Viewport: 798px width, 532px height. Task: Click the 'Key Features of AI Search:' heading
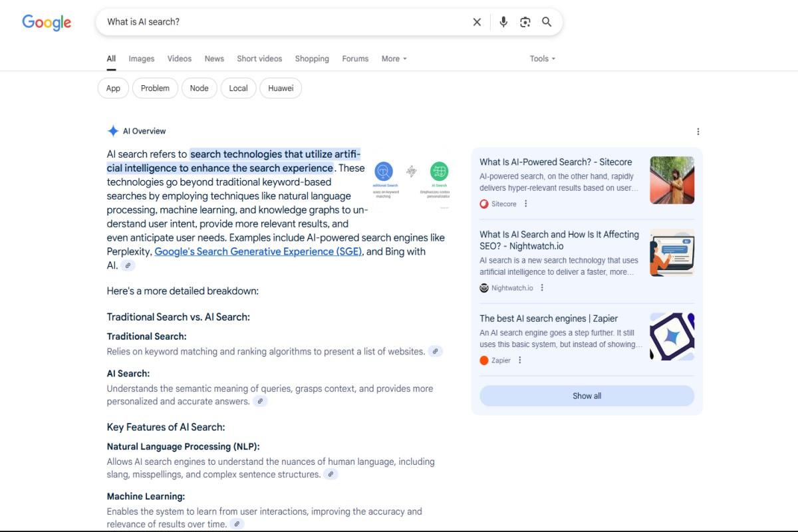166,427
